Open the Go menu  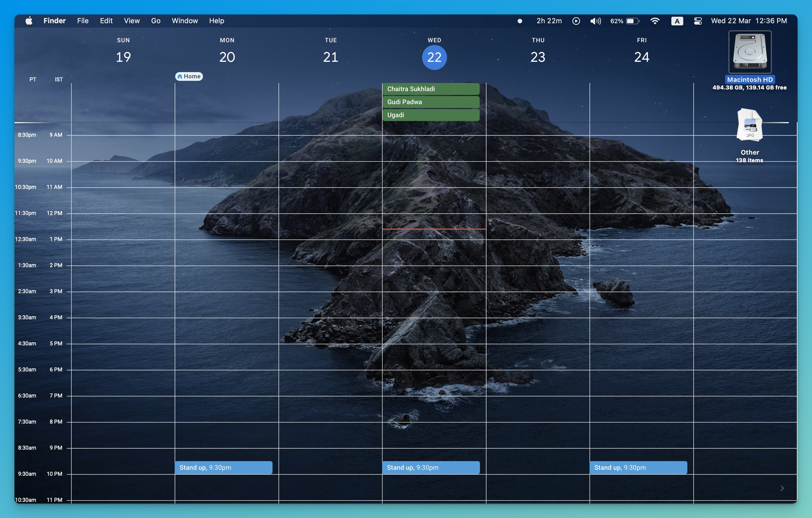(155, 21)
